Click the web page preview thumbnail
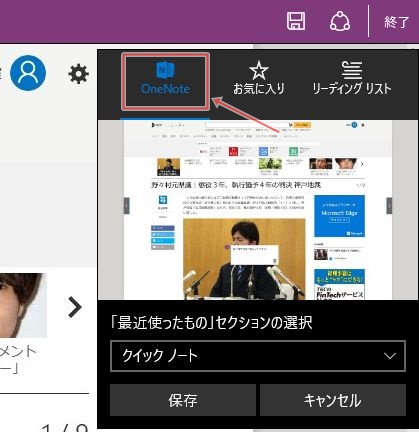The image size is (419, 432). point(258,210)
